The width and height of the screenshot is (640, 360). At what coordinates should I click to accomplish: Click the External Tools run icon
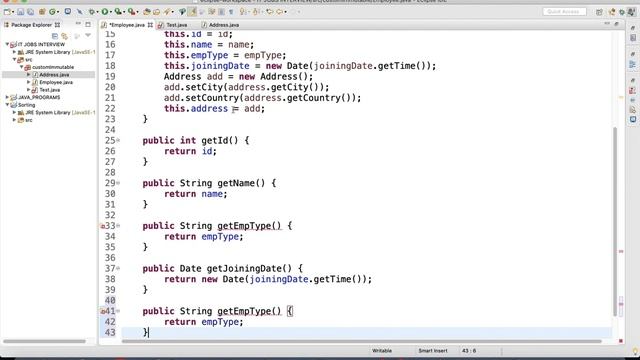coord(131,12)
